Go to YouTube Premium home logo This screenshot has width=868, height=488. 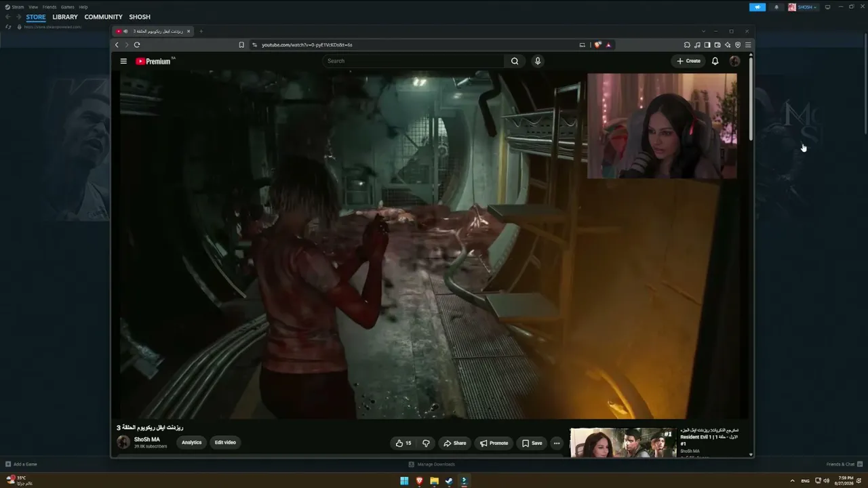[x=154, y=61]
